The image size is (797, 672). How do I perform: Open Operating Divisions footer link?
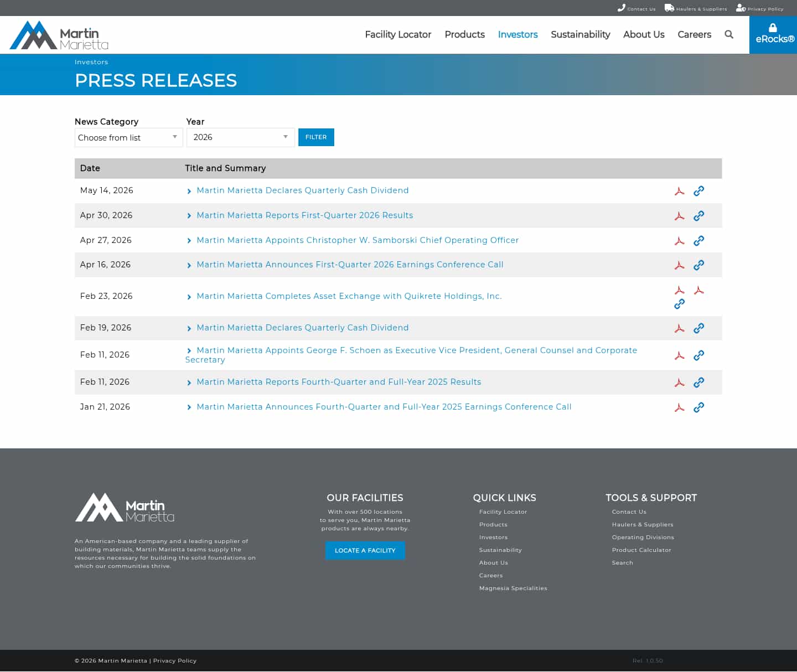point(643,537)
